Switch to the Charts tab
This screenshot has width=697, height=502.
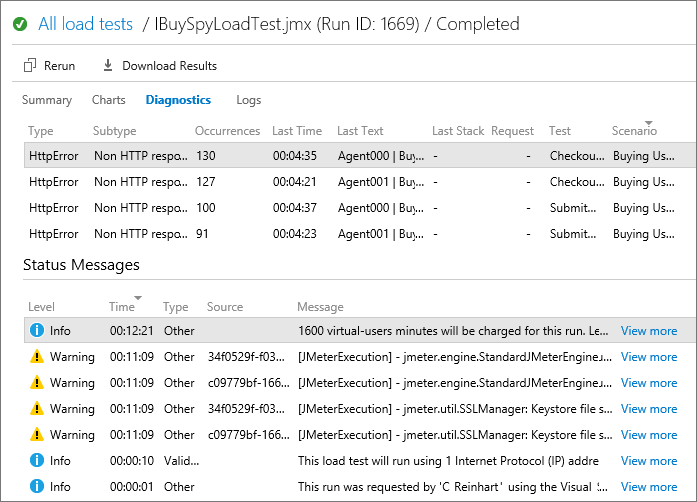pos(108,100)
